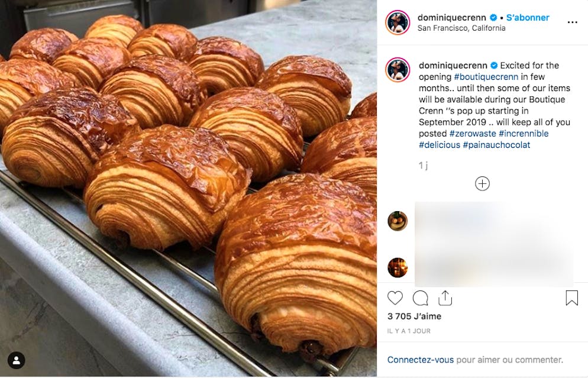Click the S'abonner follow link
This screenshot has height=378, width=588.
[528, 18]
